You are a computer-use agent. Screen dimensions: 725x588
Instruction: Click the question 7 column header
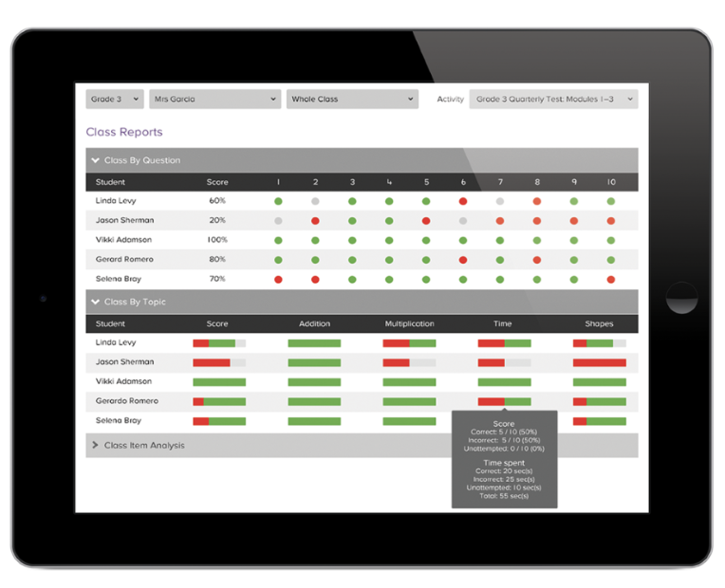[x=500, y=182]
